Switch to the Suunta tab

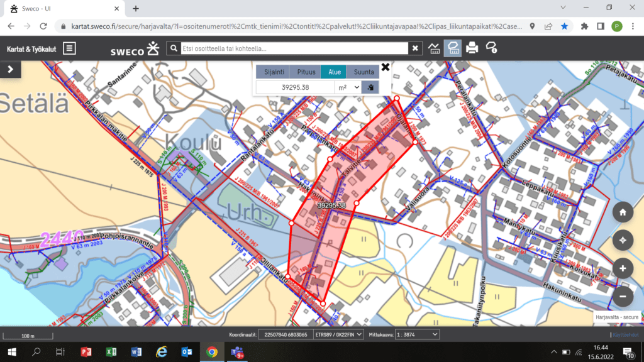coord(364,72)
